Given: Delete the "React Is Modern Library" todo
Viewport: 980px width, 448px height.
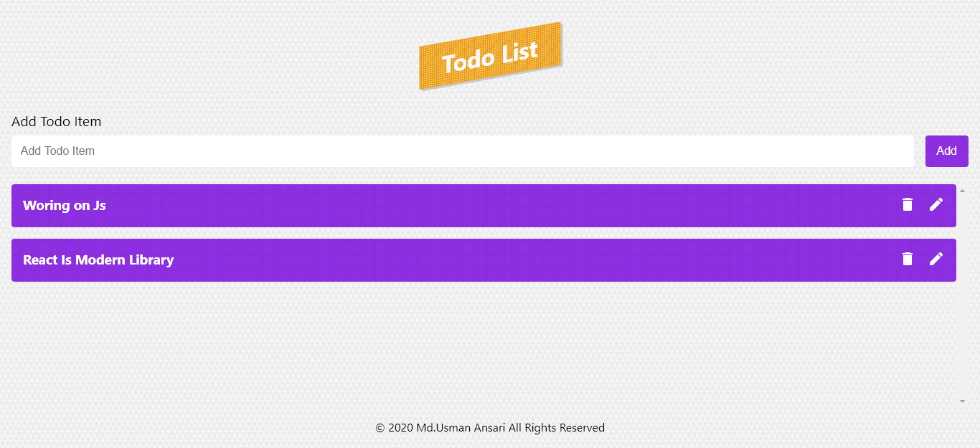Looking at the screenshot, I should [x=908, y=259].
